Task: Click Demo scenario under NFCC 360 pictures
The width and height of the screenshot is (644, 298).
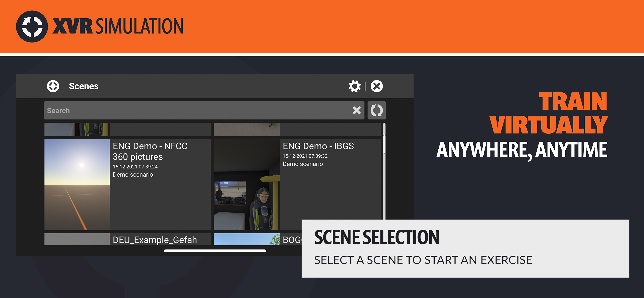Action: coord(133,175)
